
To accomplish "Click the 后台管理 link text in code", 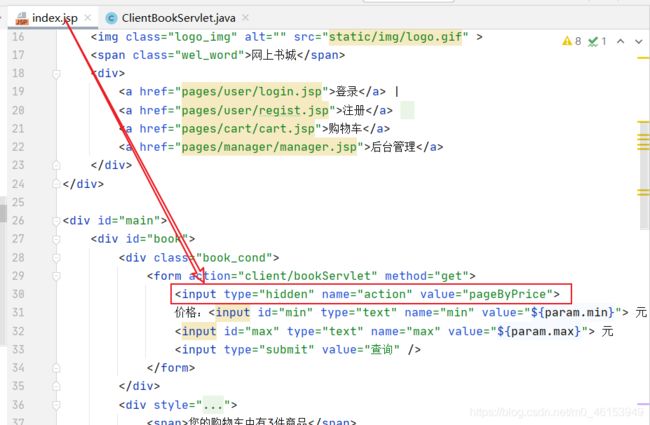I will pyautogui.click(x=393, y=147).
